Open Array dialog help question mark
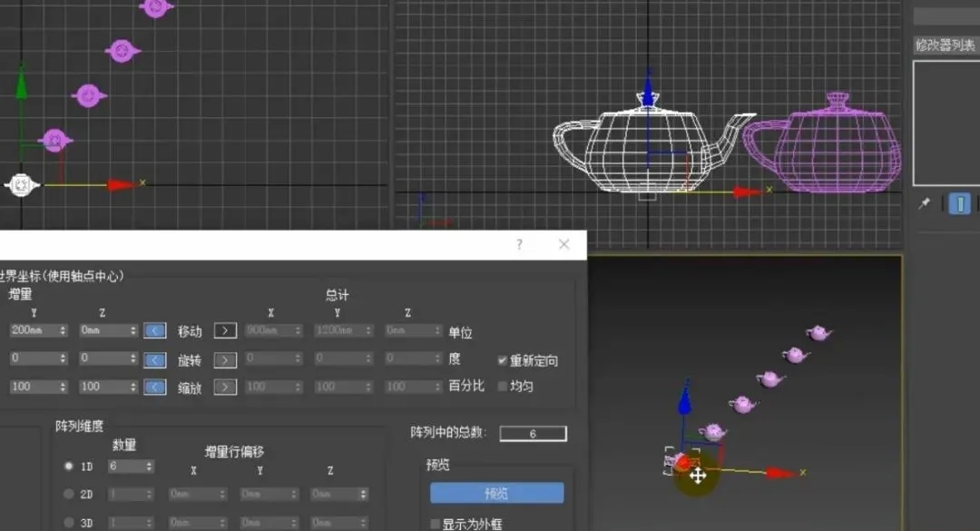Viewport: 980px width, 531px height. coord(519,244)
